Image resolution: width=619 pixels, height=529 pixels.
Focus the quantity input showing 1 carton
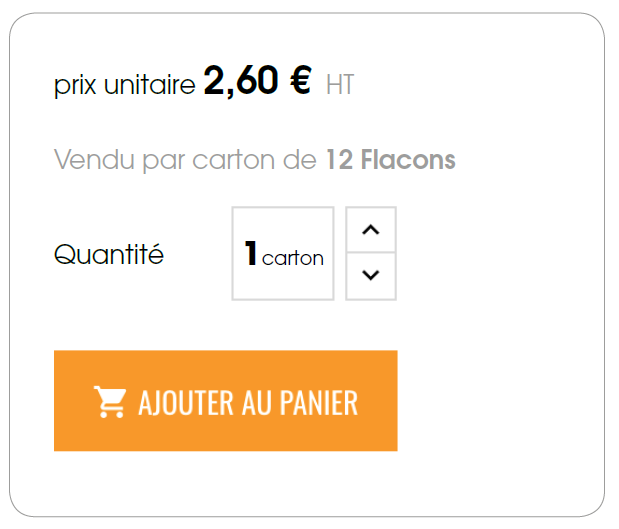[283, 253]
